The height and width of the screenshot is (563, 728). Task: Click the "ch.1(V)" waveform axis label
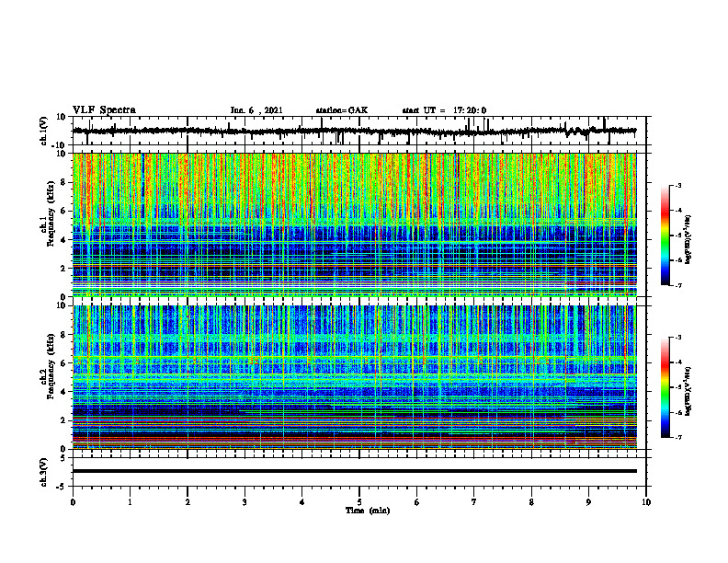click(x=44, y=131)
